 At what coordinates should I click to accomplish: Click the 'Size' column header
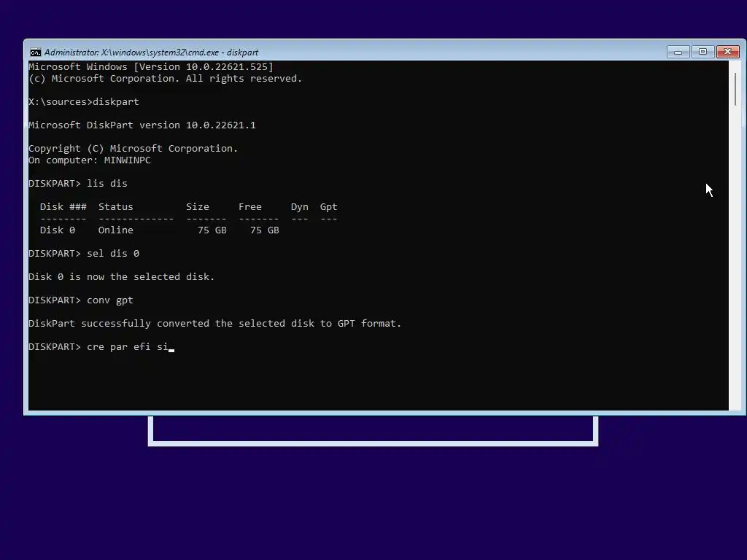198,207
